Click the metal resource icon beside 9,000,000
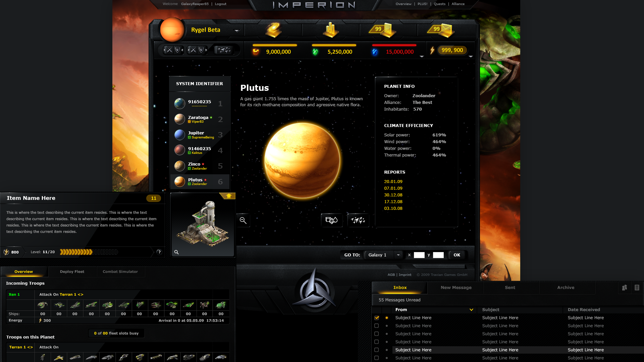The width and height of the screenshot is (644, 362). (256, 52)
